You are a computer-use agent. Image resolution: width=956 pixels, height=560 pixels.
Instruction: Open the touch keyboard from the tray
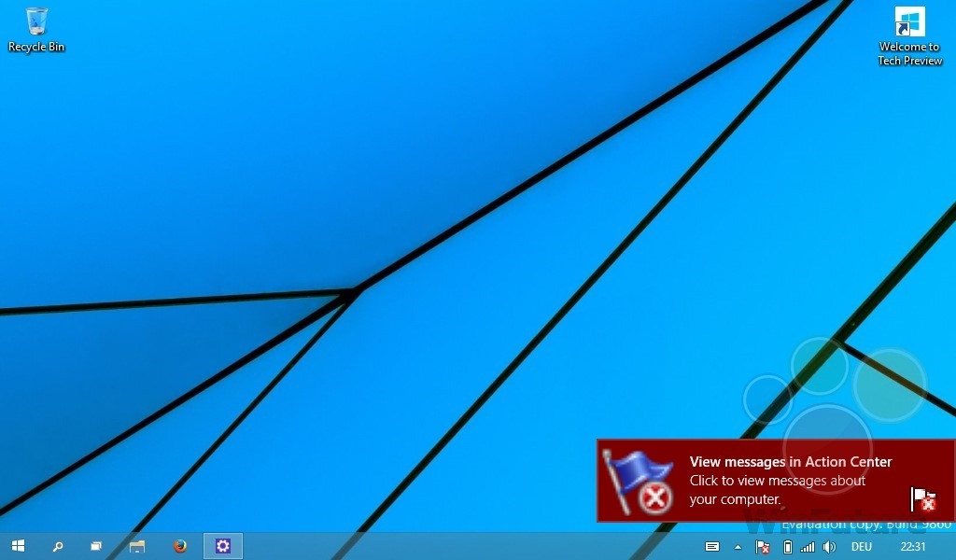pyautogui.click(x=712, y=547)
